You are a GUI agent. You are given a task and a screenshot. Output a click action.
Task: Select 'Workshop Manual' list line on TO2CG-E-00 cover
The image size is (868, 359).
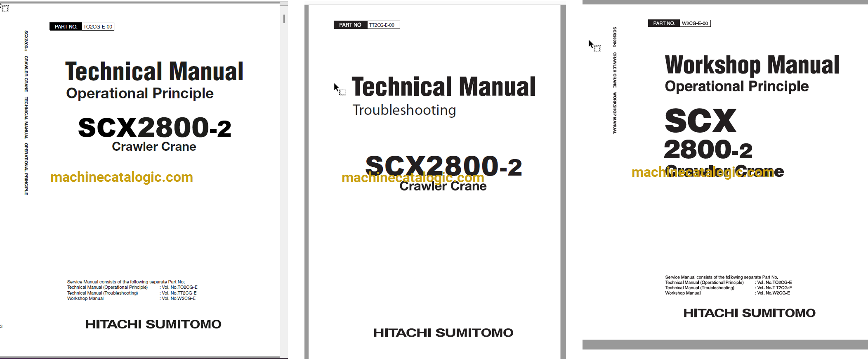coord(85,299)
